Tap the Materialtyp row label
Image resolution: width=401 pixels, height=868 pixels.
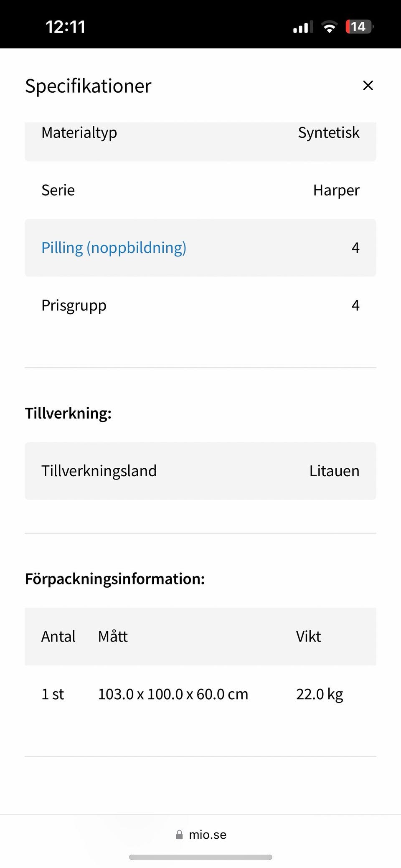[79, 133]
